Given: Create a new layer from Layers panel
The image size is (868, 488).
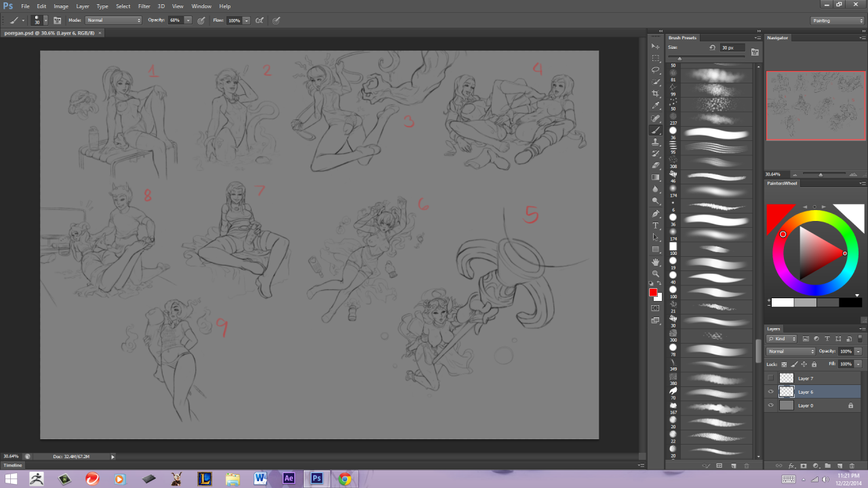Looking at the screenshot, I should pos(840,466).
